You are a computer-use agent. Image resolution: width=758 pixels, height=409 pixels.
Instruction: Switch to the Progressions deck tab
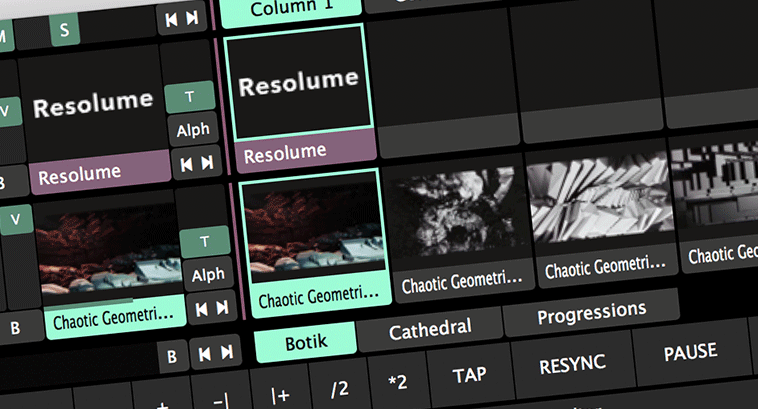point(591,312)
